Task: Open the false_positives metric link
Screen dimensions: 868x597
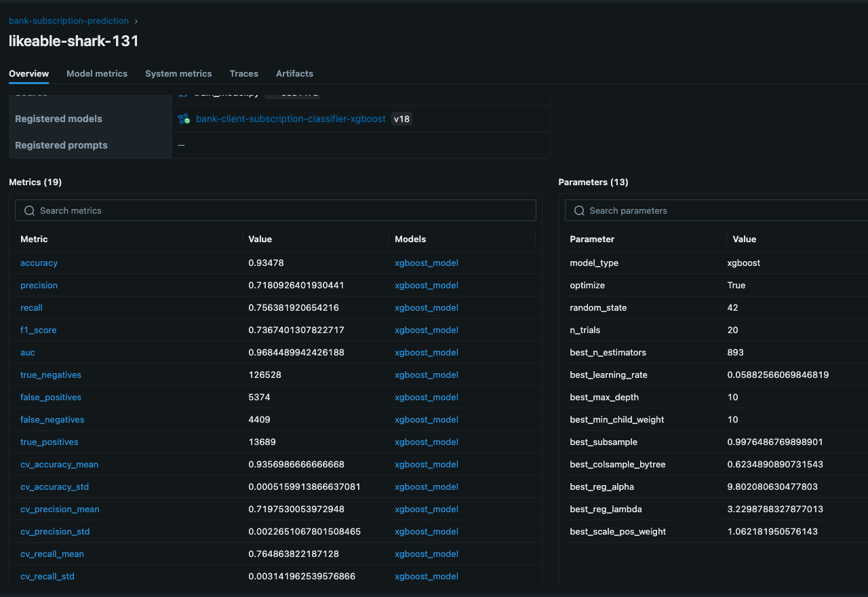Action: pos(51,398)
